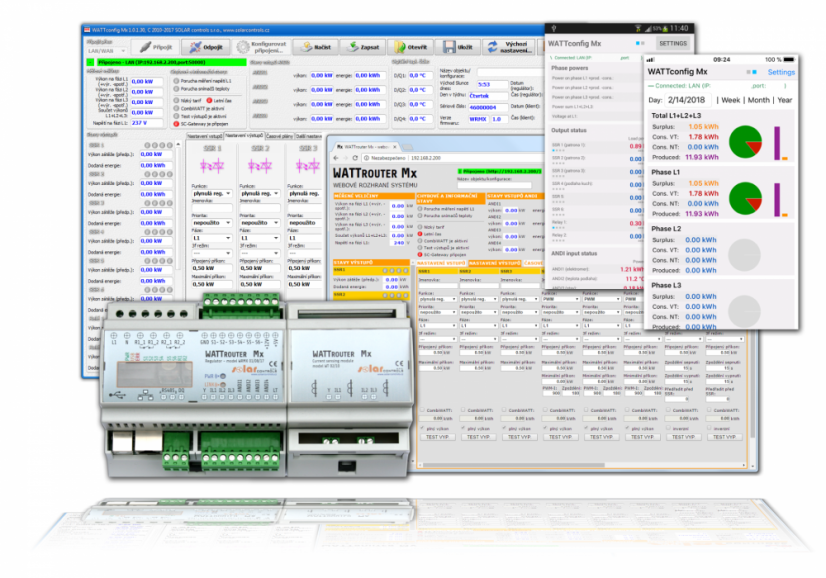The image size is (826, 578).
Task: Click the date field showing 2/14/2018
Action: tap(689, 100)
